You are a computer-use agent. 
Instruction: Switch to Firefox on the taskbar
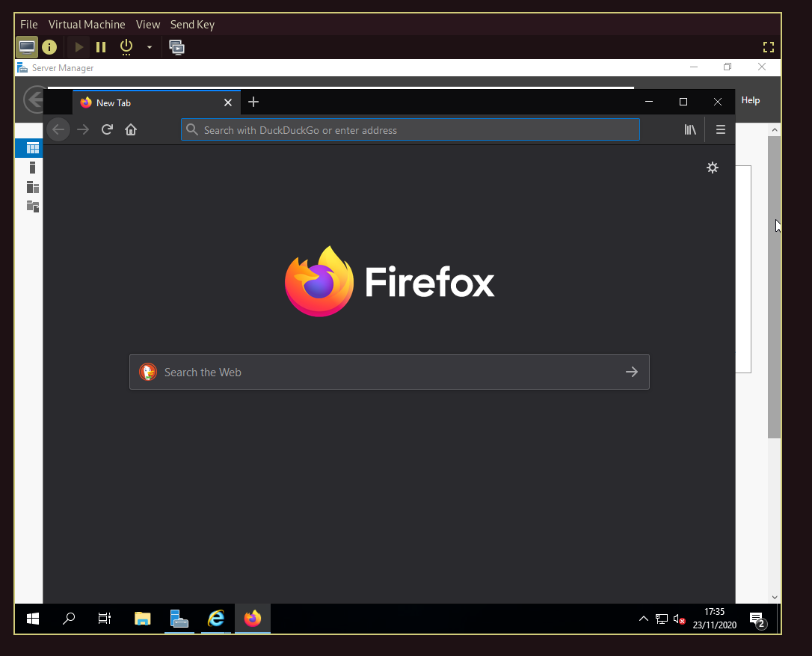click(253, 618)
